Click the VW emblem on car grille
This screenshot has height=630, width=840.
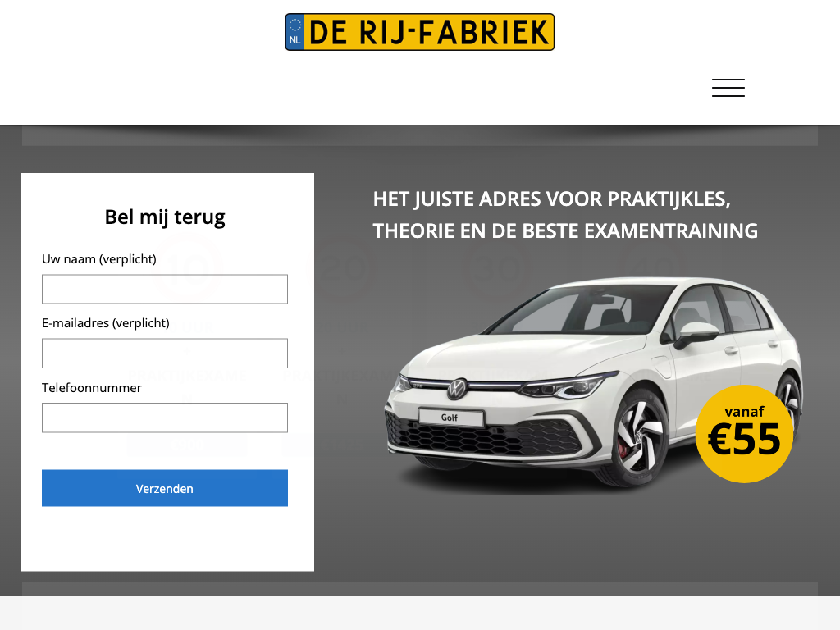[457, 389]
